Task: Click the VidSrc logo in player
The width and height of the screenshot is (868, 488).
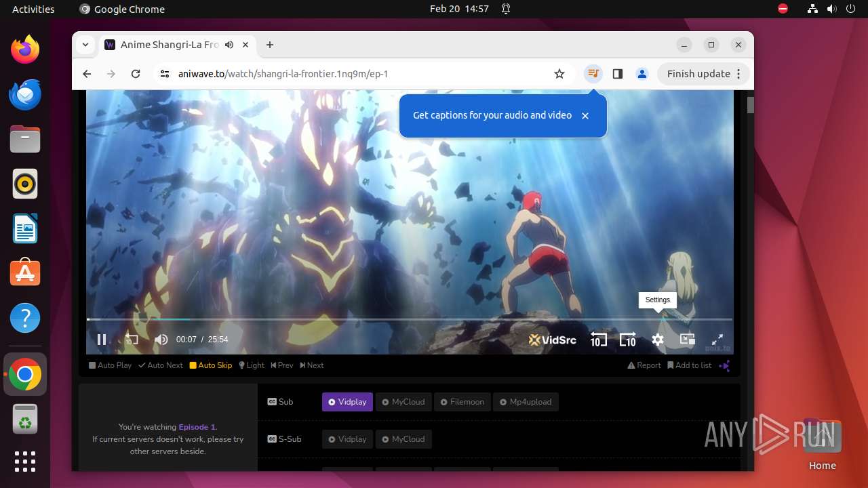Action: [553, 340]
